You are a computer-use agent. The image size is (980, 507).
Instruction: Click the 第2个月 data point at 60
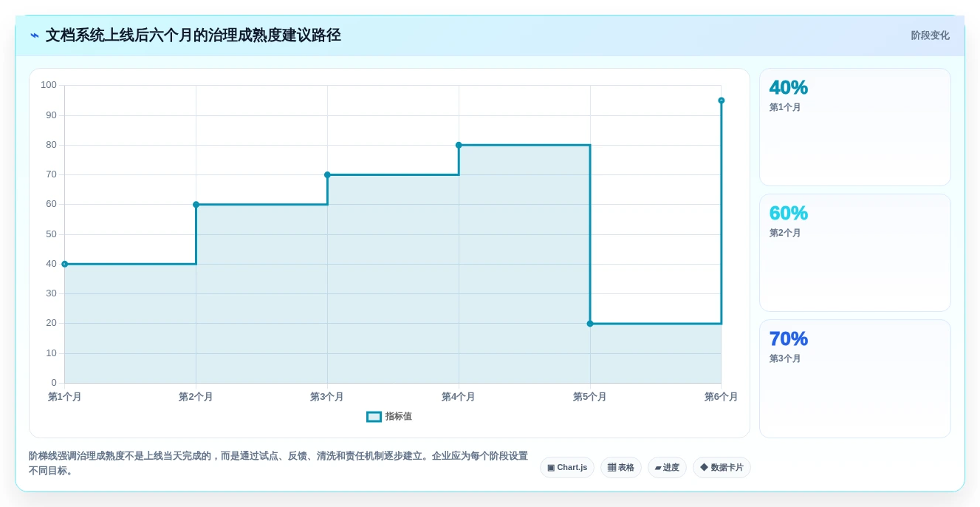pos(196,205)
